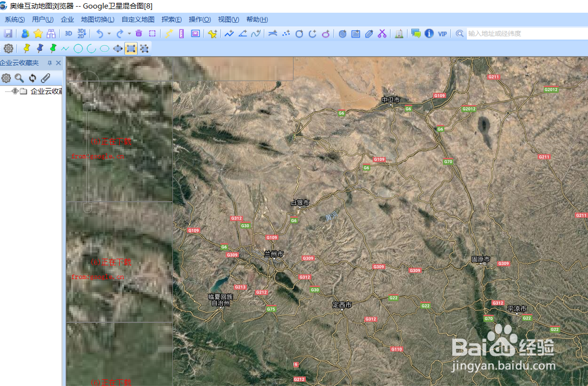
Task: Click the Save disk icon
Action: tap(8, 34)
